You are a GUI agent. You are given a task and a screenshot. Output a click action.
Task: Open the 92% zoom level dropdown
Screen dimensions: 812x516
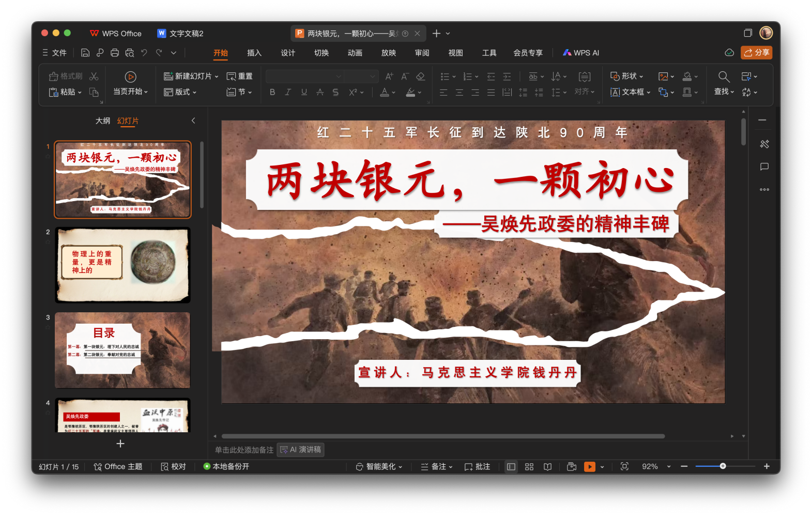(669, 467)
